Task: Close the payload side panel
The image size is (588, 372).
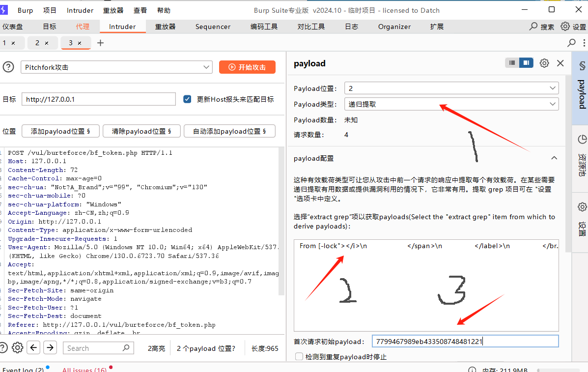Action: [560, 63]
